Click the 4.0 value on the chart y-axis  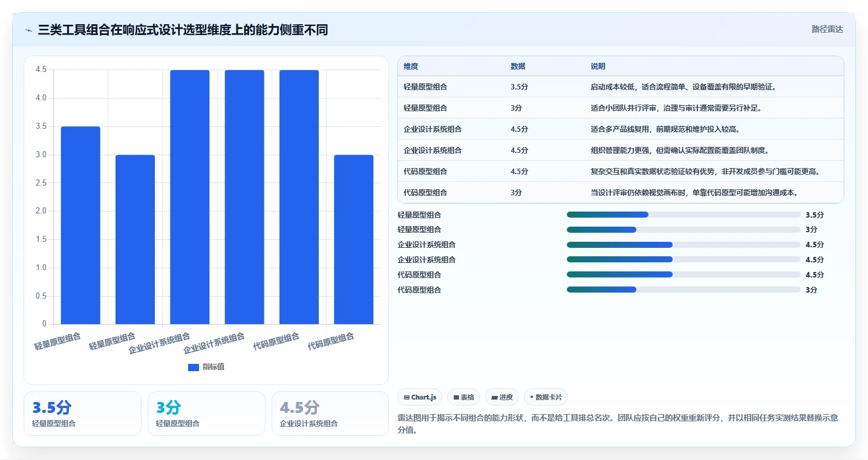pos(41,98)
